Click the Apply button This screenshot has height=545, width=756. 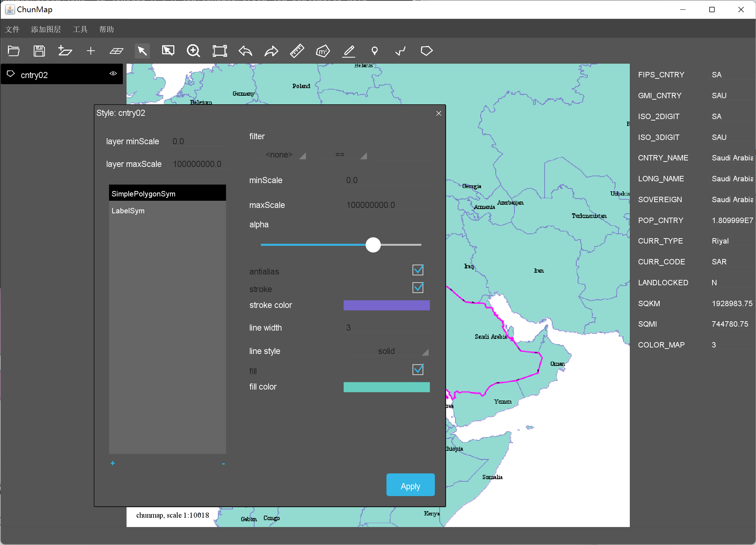pos(410,486)
